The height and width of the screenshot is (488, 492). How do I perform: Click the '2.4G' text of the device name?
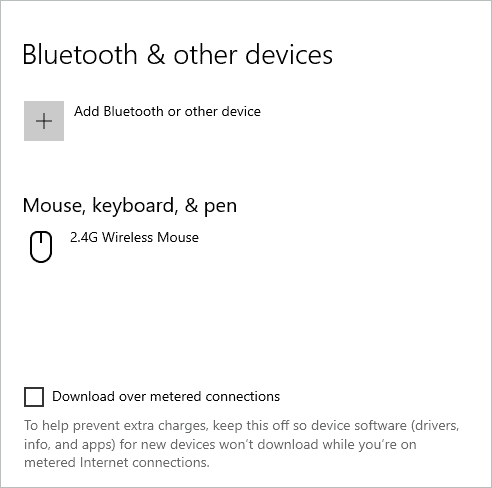[84, 237]
